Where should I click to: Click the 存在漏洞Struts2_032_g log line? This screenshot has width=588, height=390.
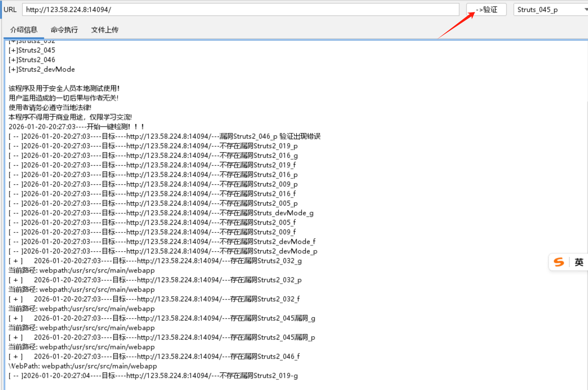tap(155, 261)
